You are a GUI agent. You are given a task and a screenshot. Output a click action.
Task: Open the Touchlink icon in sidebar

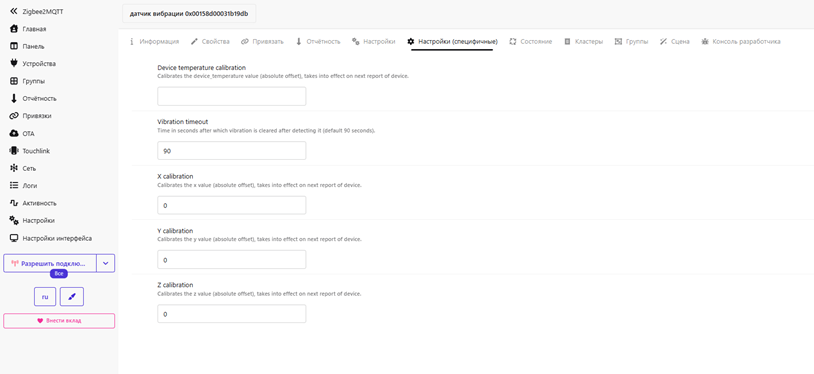pos(14,151)
